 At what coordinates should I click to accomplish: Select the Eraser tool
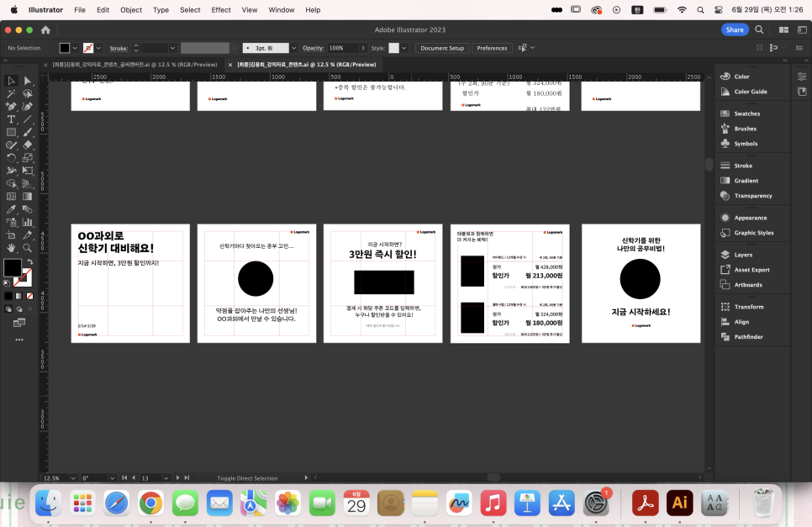(x=28, y=145)
